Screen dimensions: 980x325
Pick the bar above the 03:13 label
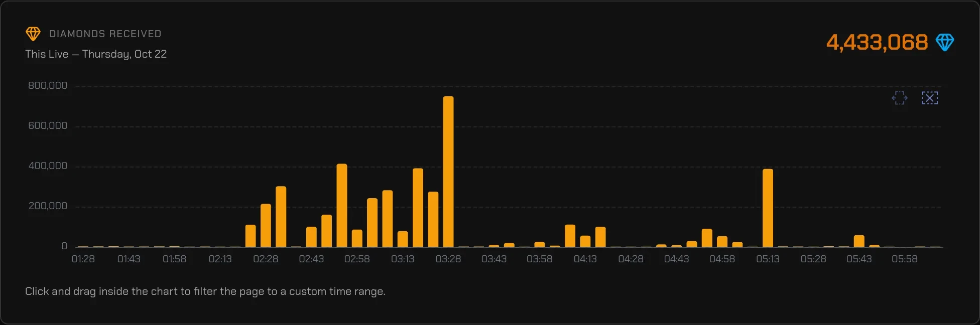[403, 239]
